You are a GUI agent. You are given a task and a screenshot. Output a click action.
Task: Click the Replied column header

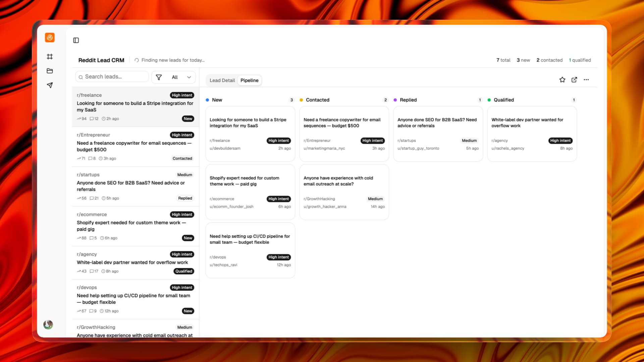(x=408, y=100)
